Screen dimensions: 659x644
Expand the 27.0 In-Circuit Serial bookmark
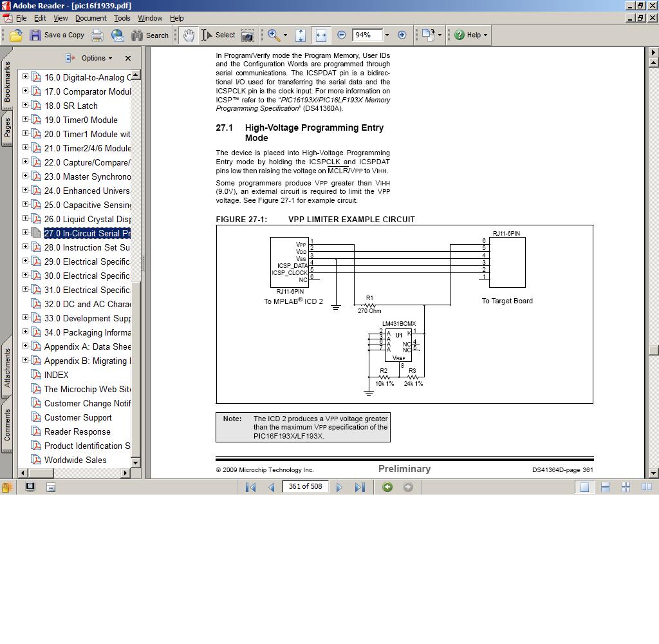click(x=25, y=232)
